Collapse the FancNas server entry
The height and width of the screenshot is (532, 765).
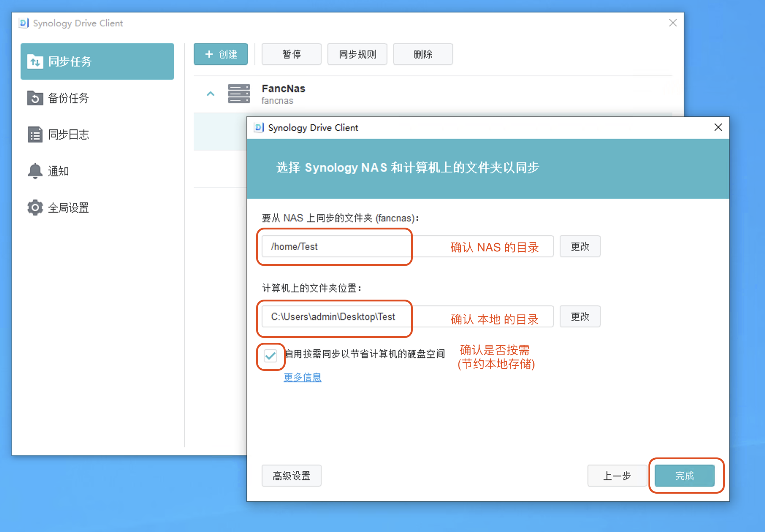pyautogui.click(x=210, y=94)
